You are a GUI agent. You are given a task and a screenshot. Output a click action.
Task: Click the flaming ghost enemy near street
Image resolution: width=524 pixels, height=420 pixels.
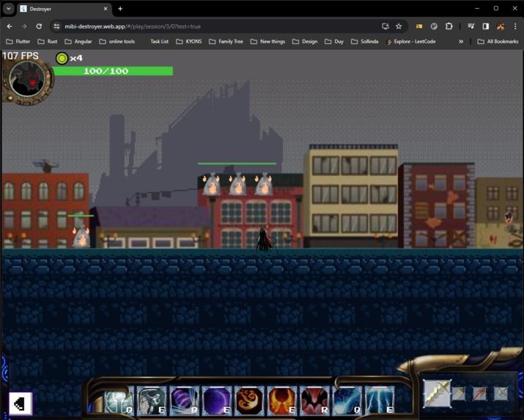click(x=81, y=236)
